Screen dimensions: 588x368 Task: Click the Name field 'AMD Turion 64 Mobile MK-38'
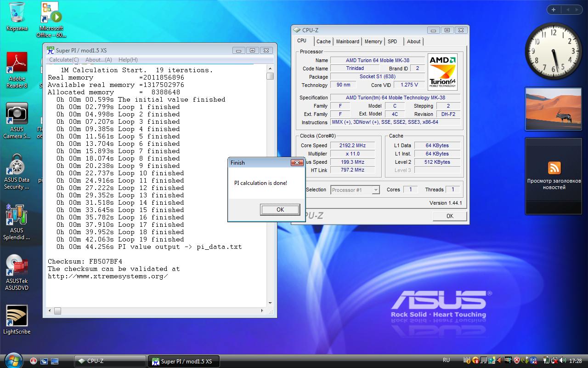point(378,60)
